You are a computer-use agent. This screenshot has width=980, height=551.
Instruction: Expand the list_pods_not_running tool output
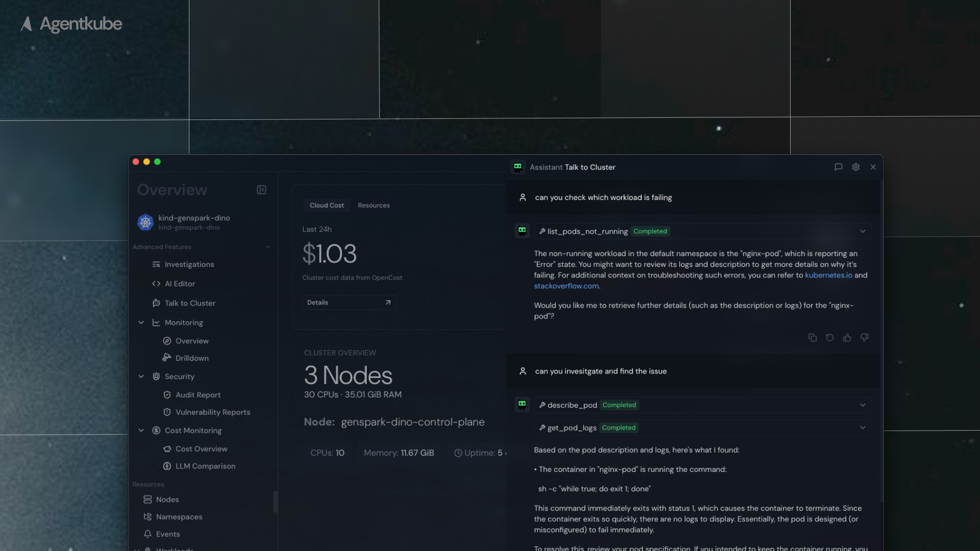pos(863,231)
